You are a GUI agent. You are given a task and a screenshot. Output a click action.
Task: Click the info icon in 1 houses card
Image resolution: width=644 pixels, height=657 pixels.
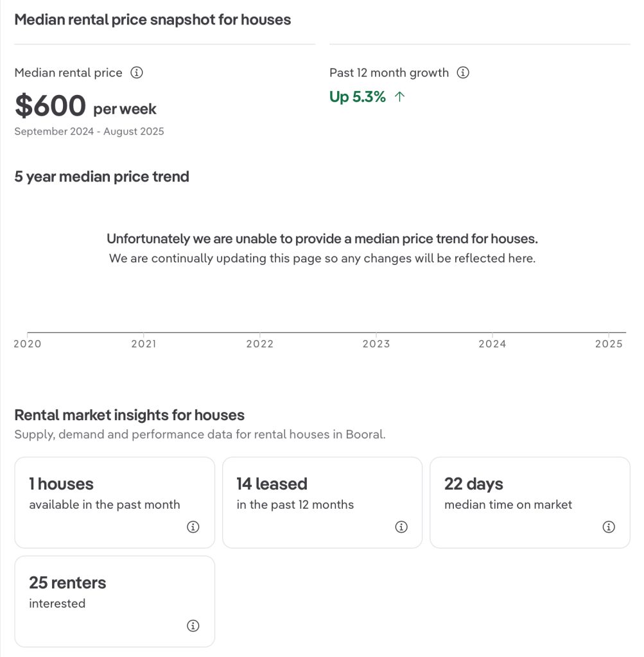tap(193, 527)
